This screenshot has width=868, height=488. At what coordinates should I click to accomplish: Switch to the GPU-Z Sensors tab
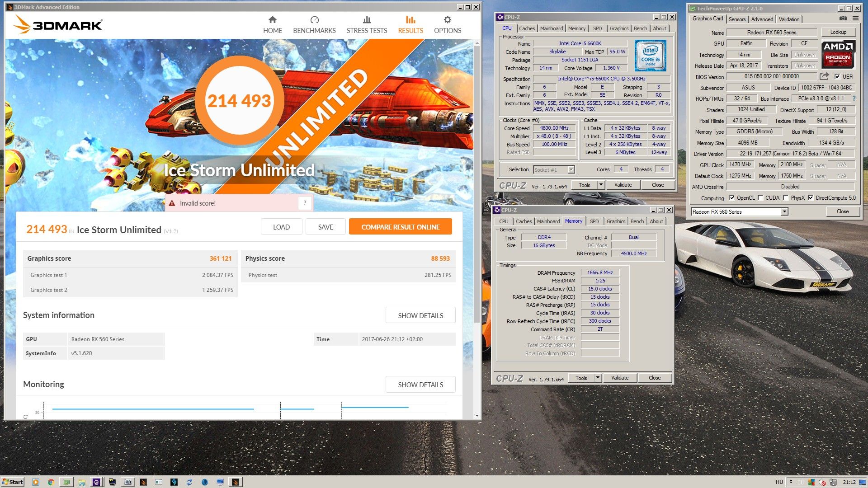coord(737,19)
